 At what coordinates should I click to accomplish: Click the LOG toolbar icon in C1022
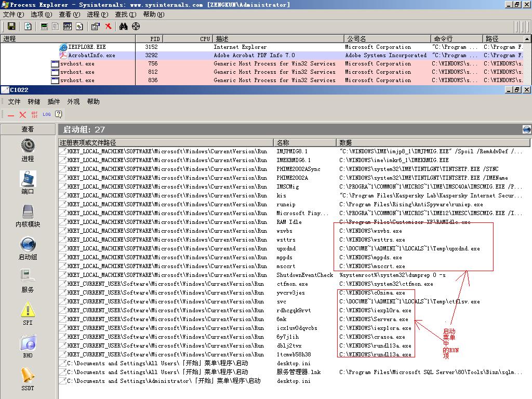(x=47, y=114)
